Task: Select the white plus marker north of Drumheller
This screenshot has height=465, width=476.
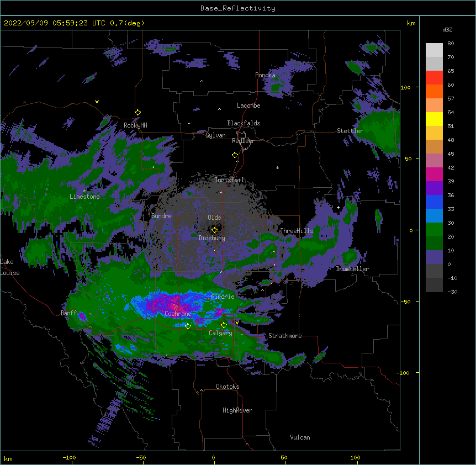Action: pos(338,207)
